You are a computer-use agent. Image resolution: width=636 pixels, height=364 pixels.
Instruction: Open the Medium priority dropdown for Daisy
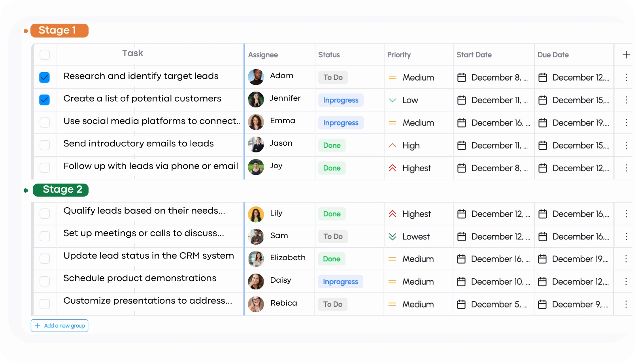[411, 281]
